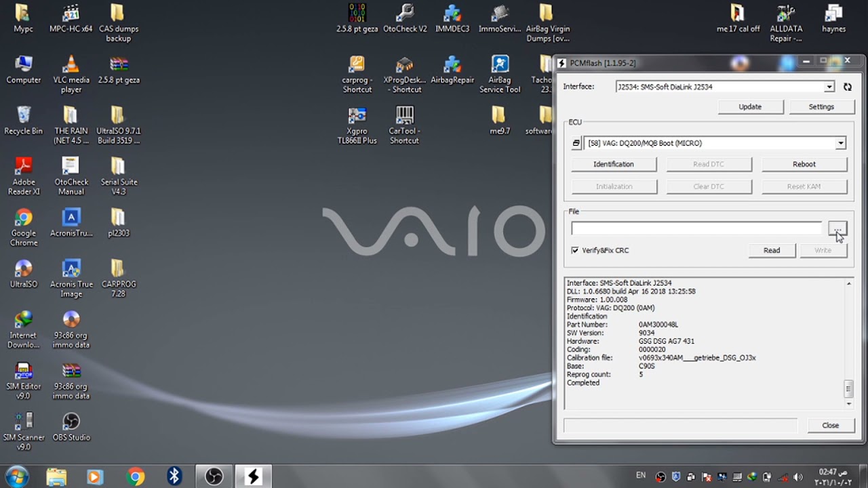Open Xgpro TL866II Plus shortcut
Screen dimensions: 868x488
(x=357, y=125)
